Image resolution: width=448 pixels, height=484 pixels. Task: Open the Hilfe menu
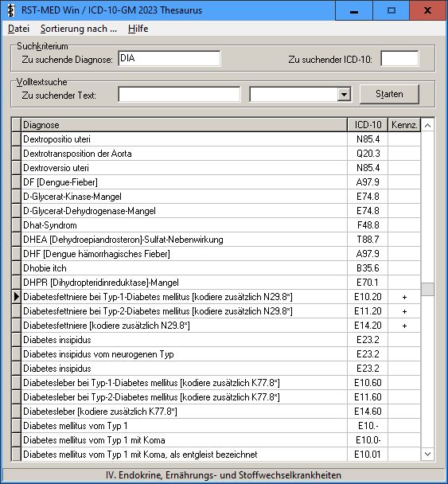tap(138, 29)
